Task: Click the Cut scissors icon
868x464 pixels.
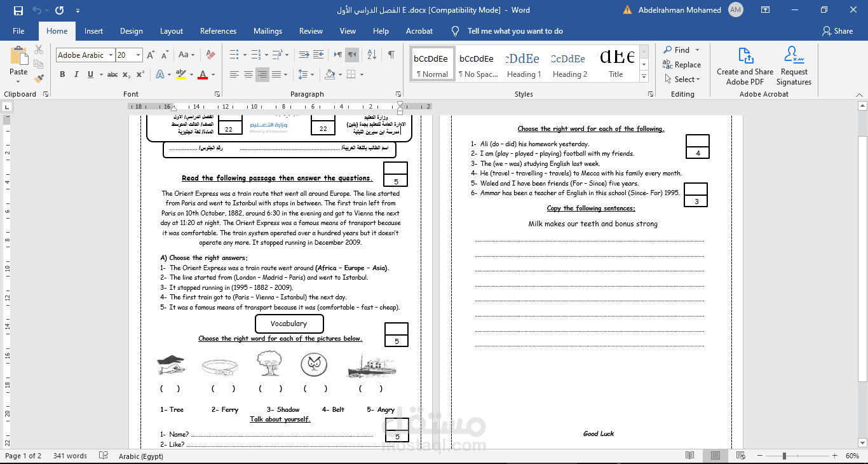Action: 39,50
